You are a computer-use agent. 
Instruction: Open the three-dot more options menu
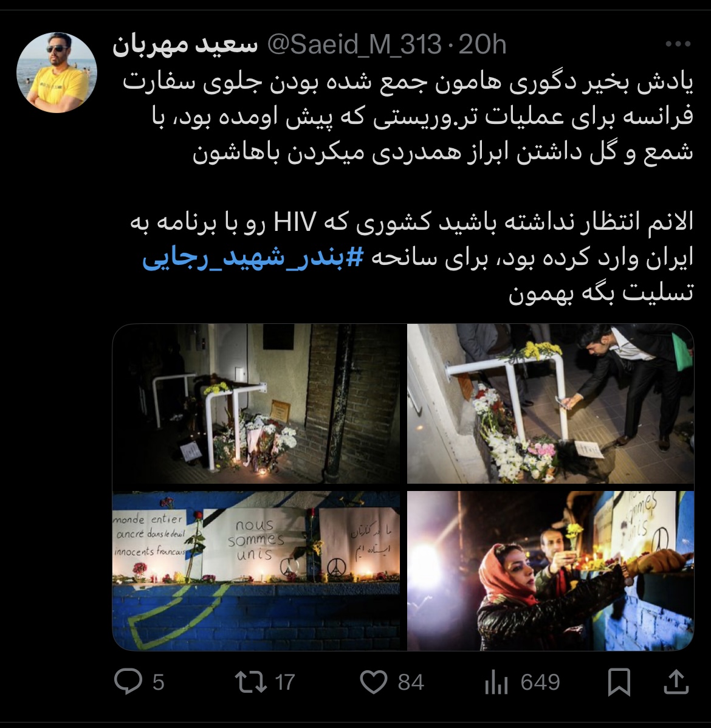pos(678,44)
